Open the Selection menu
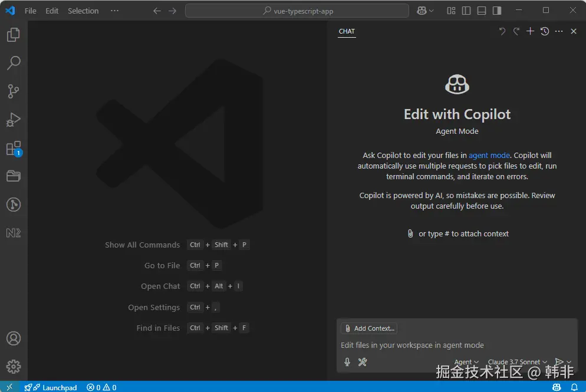This screenshot has width=586, height=392. 83,11
